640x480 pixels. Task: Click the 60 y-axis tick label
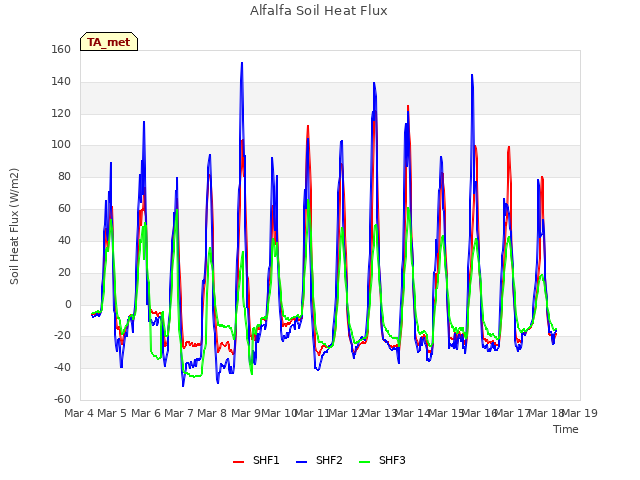click(64, 208)
